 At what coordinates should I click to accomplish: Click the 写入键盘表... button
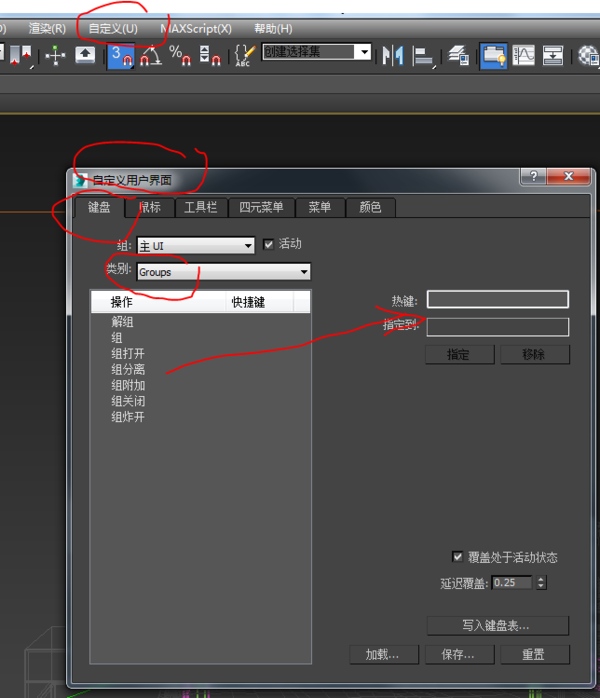pyautogui.click(x=498, y=626)
